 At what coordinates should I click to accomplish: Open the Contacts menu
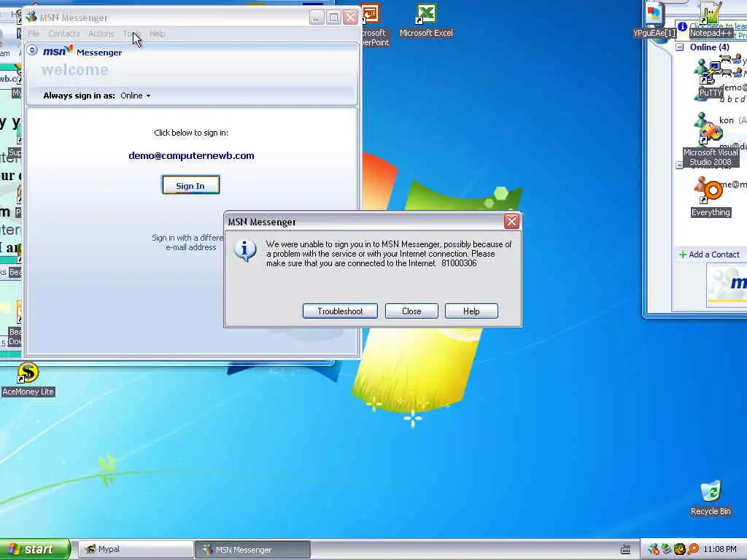(x=64, y=34)
